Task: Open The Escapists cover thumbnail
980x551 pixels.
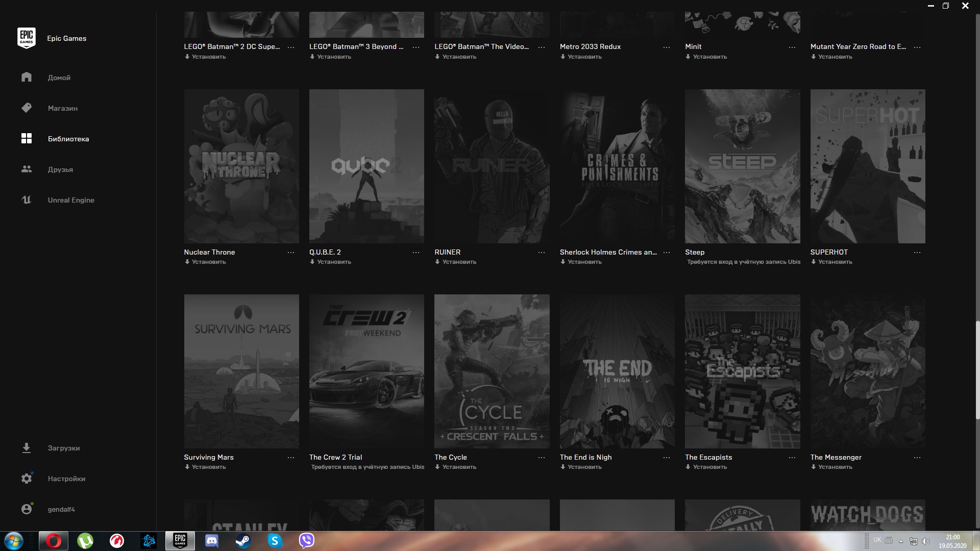Action: pyautogui.click(x=743, y=371)
